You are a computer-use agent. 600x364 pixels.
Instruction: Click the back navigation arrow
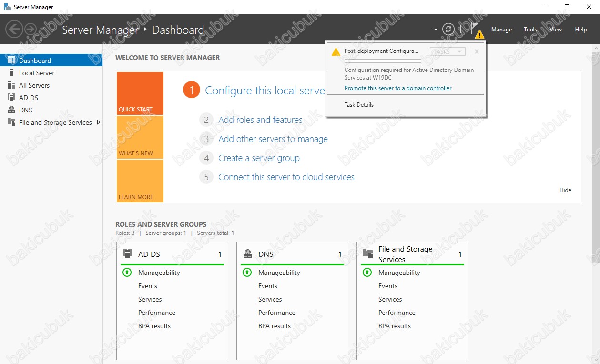(x=14, y=29)
